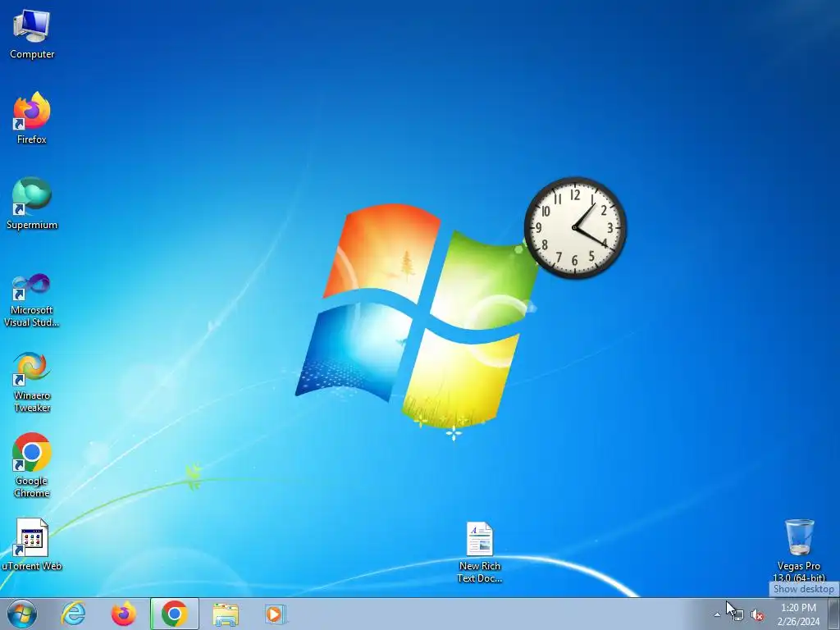Open the muted volume tray icon

coord(757,615)
